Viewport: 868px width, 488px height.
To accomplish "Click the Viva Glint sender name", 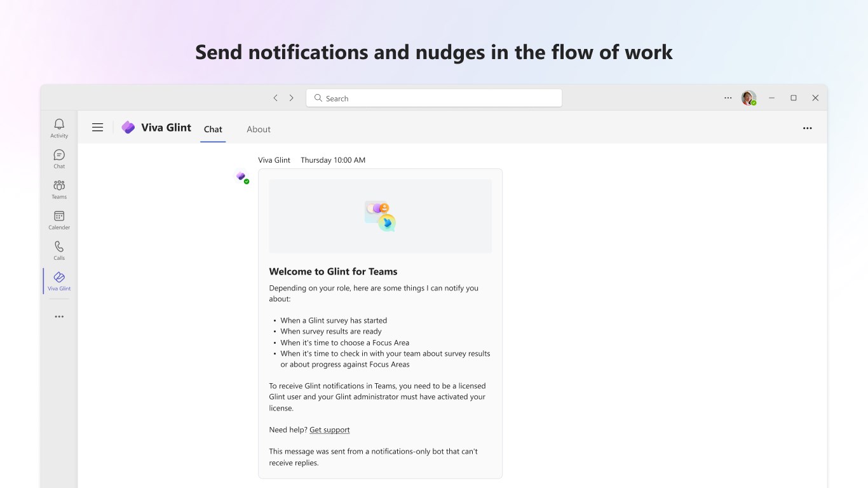I will coord(274,160).
